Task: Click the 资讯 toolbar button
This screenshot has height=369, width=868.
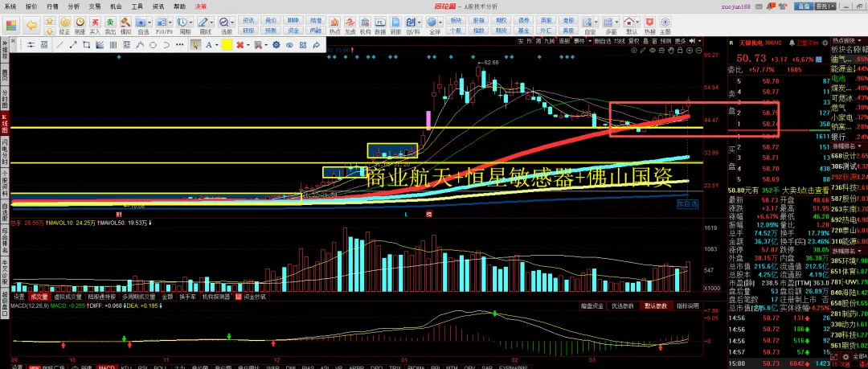Action: (248, 21)
